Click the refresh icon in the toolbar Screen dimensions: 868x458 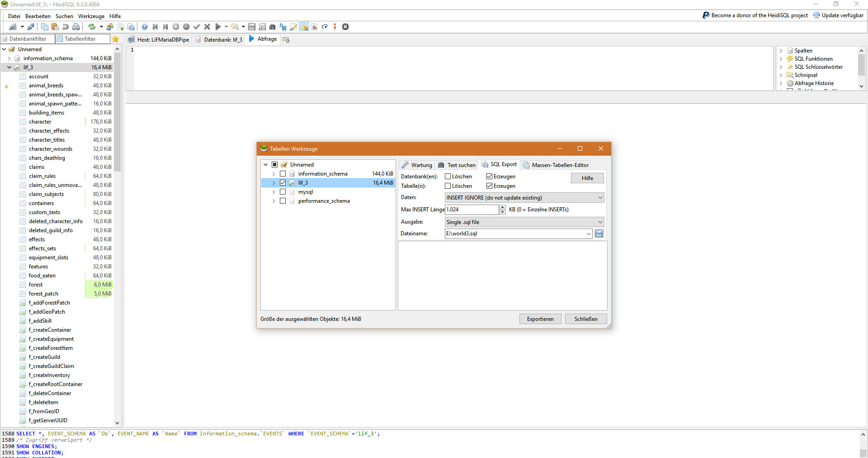point(92,27)
